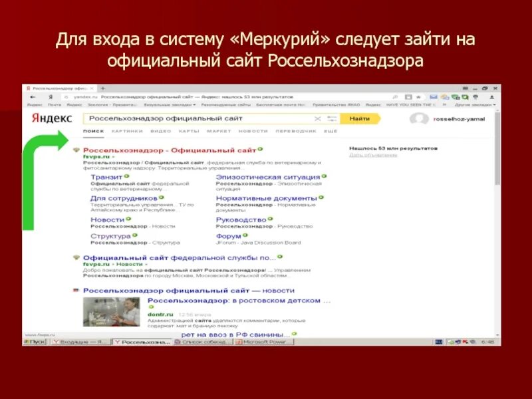The width and height of the screenshot is (532, 399).
Task: Open the 'Пуск' Start button
Action: (x=35, y=342)
